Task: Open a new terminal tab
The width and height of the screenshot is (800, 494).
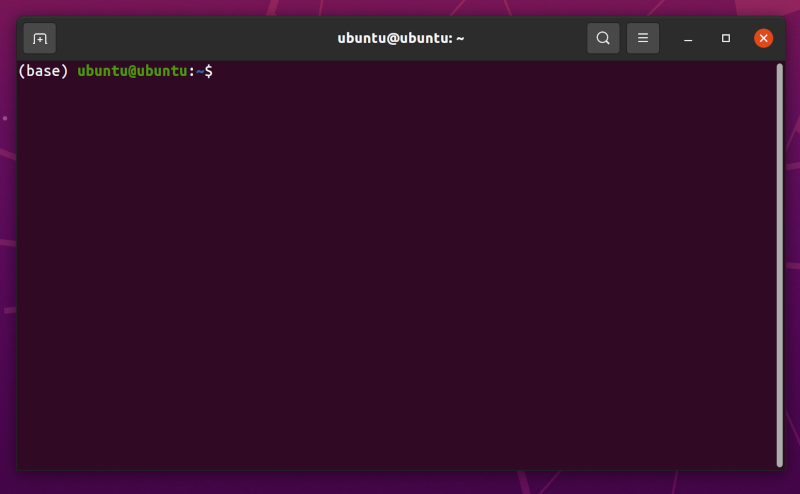Action: [39, 39]
